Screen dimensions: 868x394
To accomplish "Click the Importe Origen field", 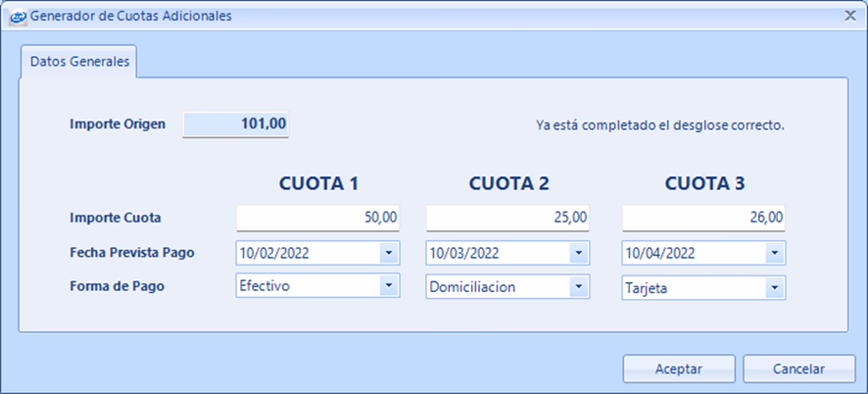I will pos(236,124).
